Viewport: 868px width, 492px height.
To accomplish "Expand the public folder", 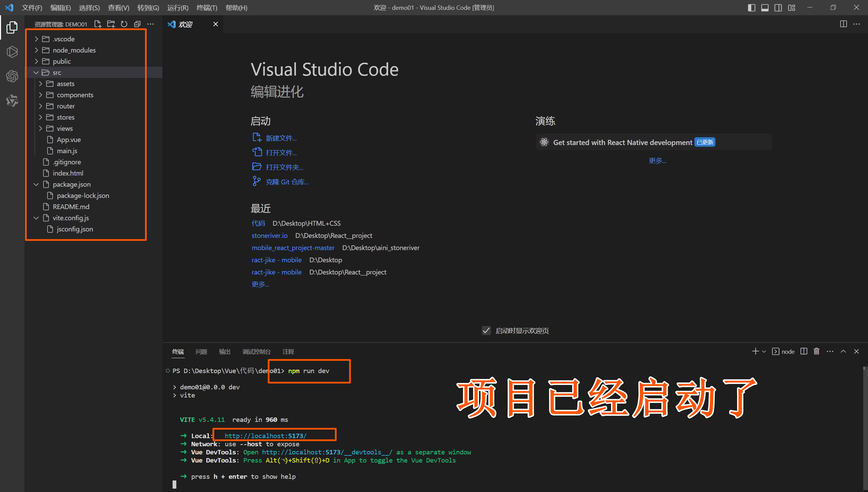I will [36, 61].
